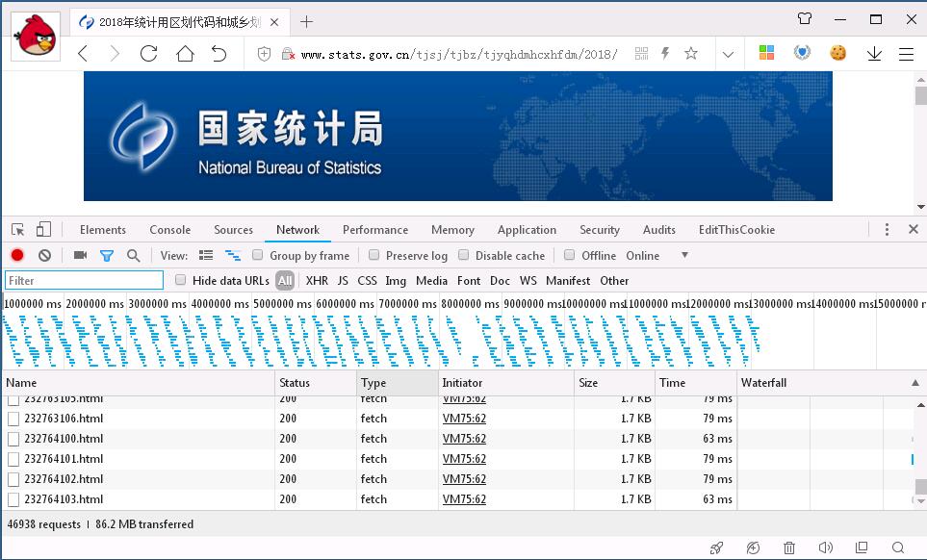
Task: Clear the network log with the clear icon
Action: point(44,255)
